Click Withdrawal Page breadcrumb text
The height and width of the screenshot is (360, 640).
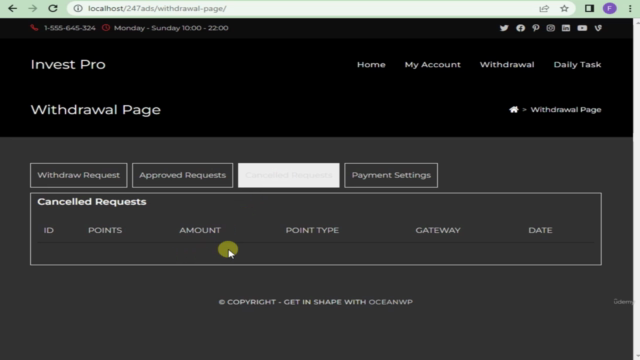coord(566,110)
